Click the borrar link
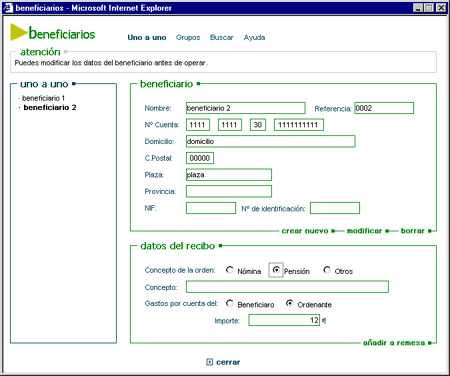 (413, 231)
